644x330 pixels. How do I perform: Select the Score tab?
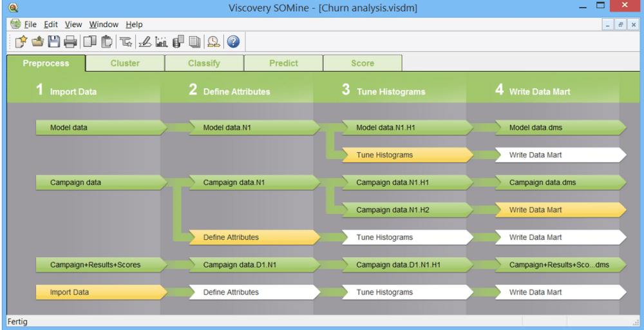(363, 63)
